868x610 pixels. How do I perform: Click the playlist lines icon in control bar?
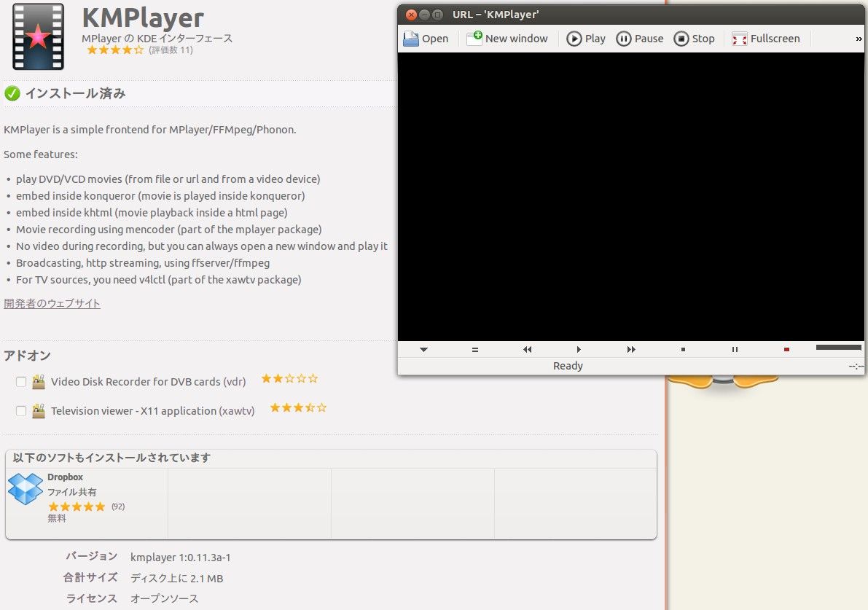tap(475, 349)
